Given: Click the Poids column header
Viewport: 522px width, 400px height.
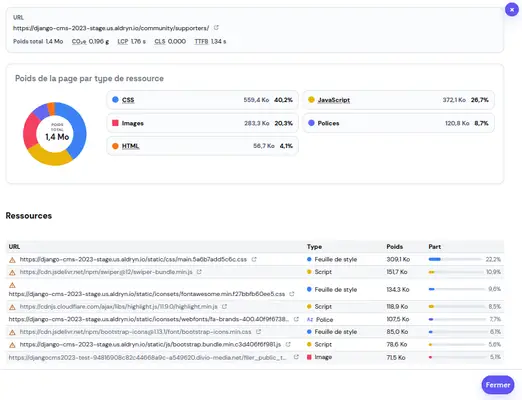Looking at the screenshot, I should point(395,247).
